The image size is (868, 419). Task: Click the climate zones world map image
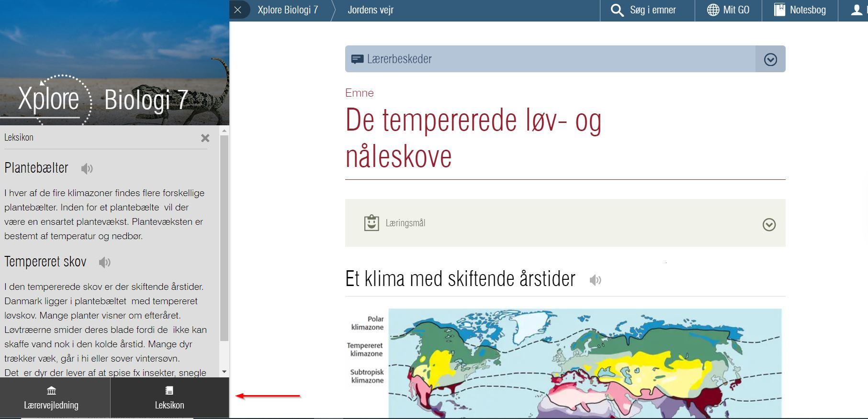(x=584, y=364)
